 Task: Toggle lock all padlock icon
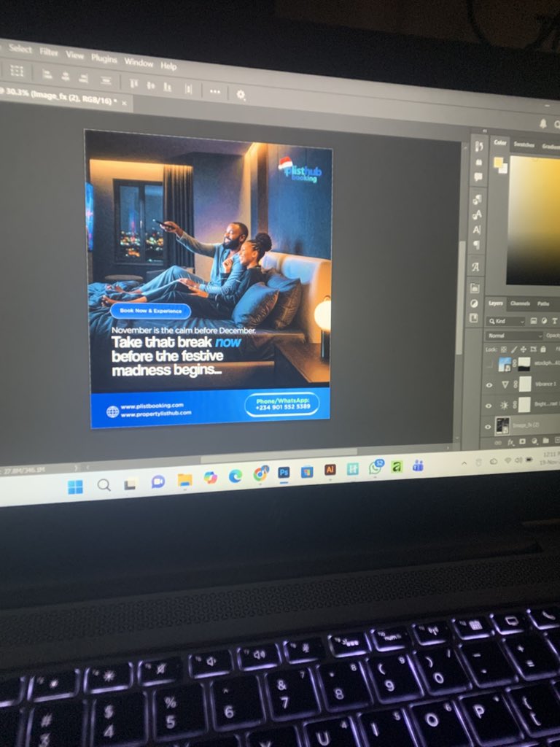click(542, 349)
